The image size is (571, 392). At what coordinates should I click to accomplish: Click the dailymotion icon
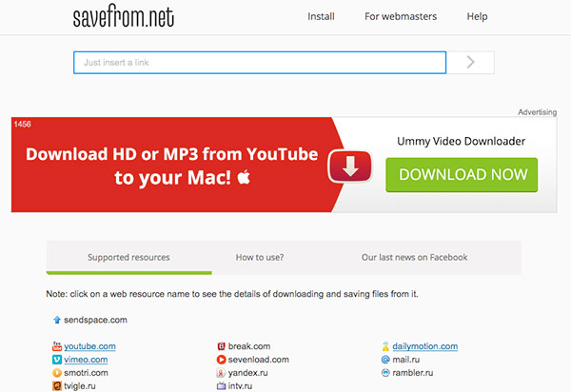coord(385,346)
